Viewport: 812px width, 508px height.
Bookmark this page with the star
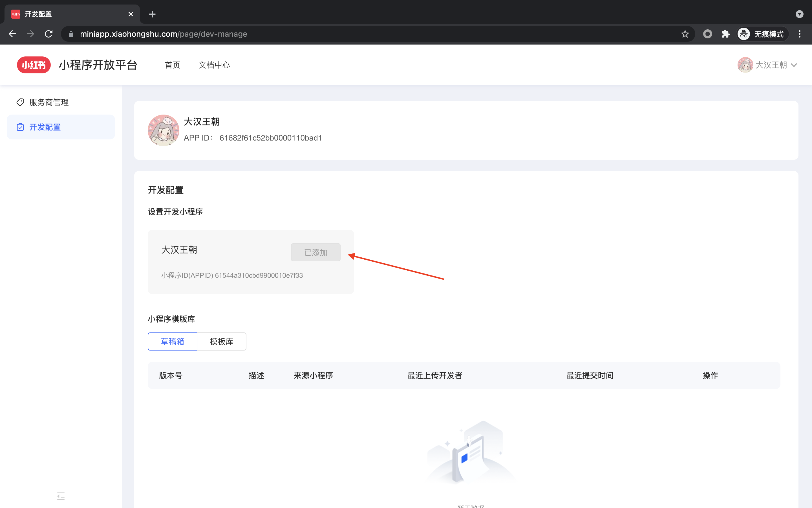685,34
